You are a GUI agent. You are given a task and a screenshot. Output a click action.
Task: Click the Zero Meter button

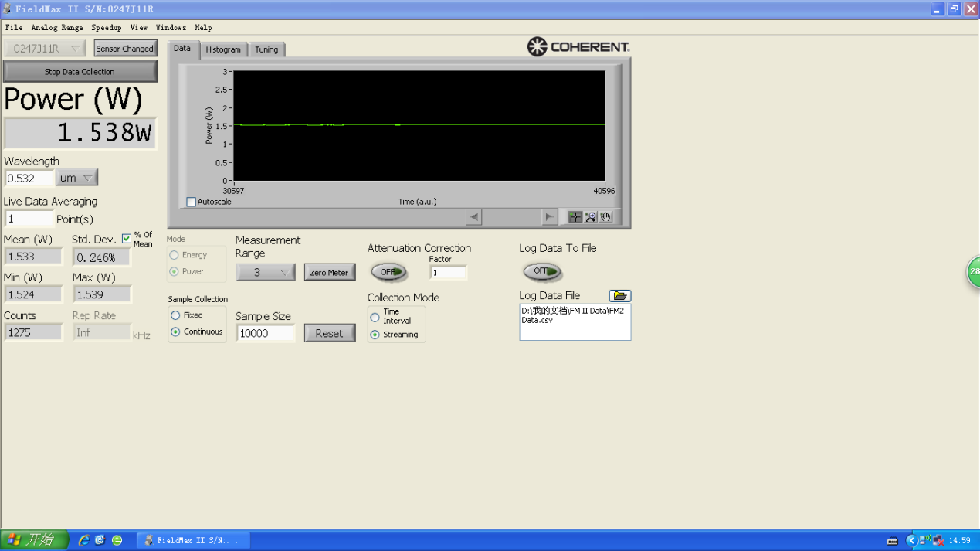(330, 272)
